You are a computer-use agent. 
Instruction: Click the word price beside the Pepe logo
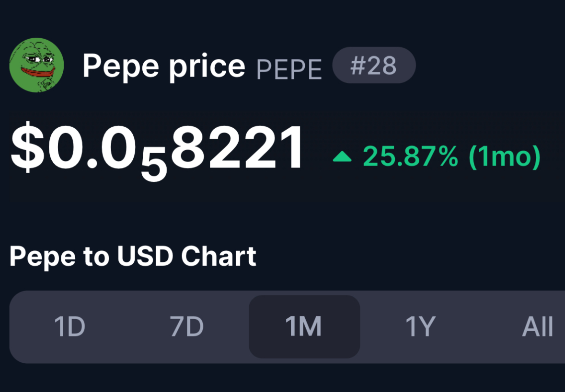(x=207, y=67)
